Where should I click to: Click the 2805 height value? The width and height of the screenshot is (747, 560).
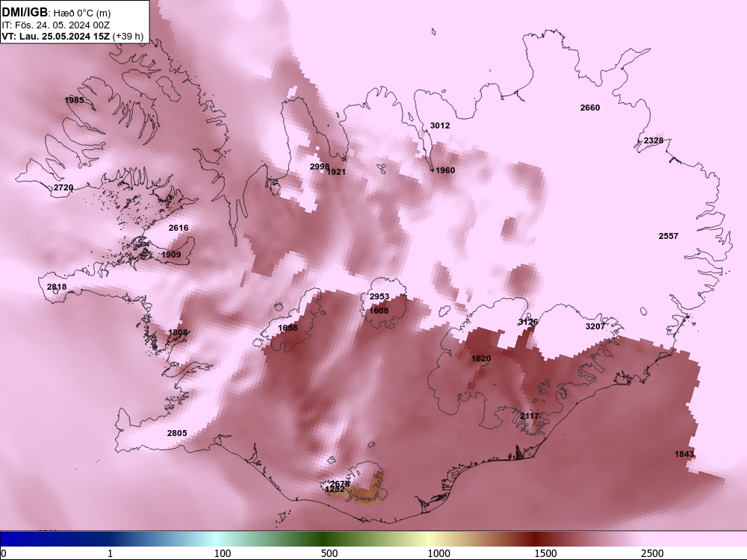(x=177, y=433)
